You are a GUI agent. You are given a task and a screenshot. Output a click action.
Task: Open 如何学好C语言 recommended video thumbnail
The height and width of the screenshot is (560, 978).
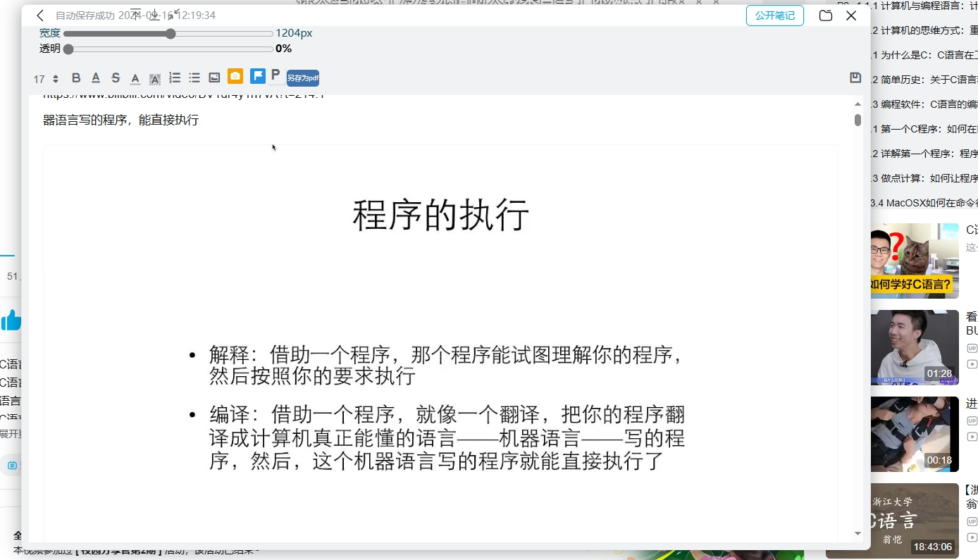tap(915, 261)
